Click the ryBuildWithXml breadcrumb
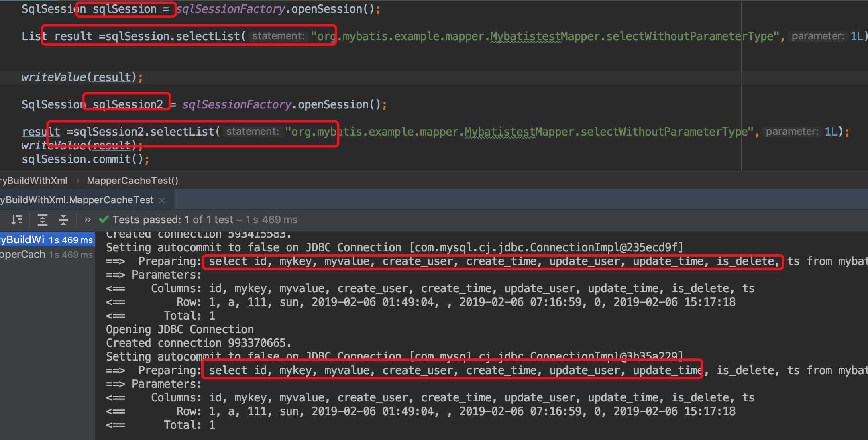The width and height of the screenshot is (868, 440). tap(34, 181)
